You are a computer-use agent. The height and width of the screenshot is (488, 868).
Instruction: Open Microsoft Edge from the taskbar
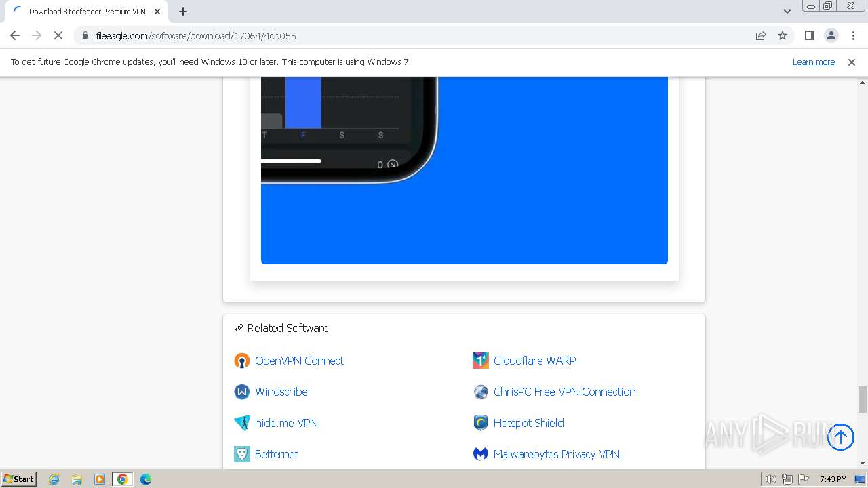pos(146,479)
